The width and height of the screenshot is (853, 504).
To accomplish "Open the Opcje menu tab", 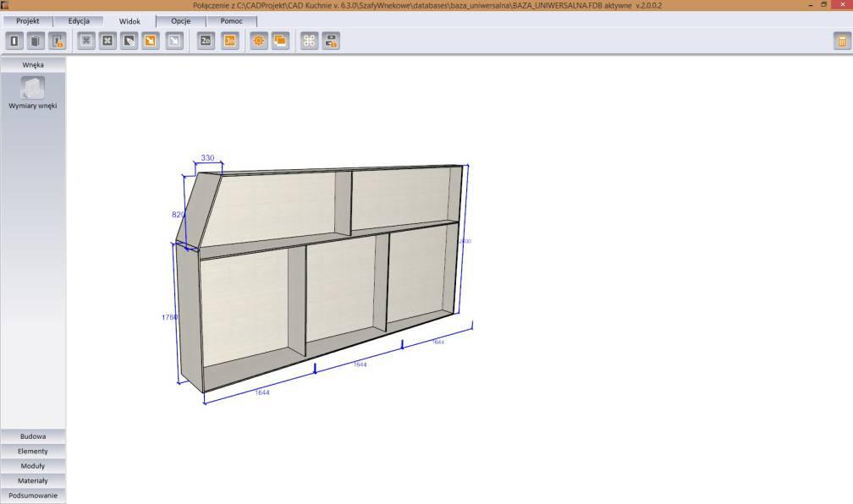I will coord(180,21).
